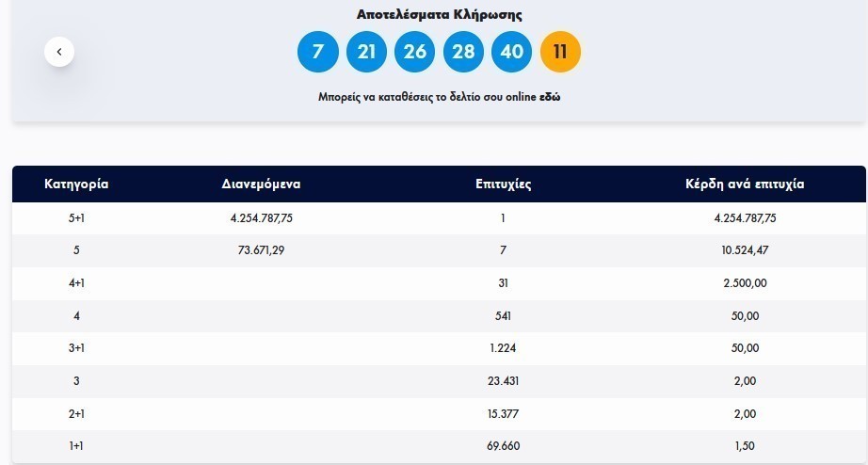Click the blue number 7 ball
This screenshot has height=465, width=868.
[317, 52]
